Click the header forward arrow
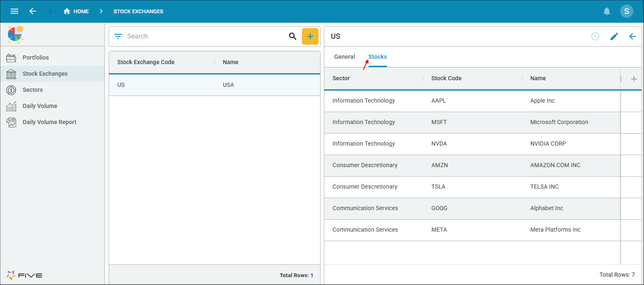The image size is (644, 285). coord(49,11)
